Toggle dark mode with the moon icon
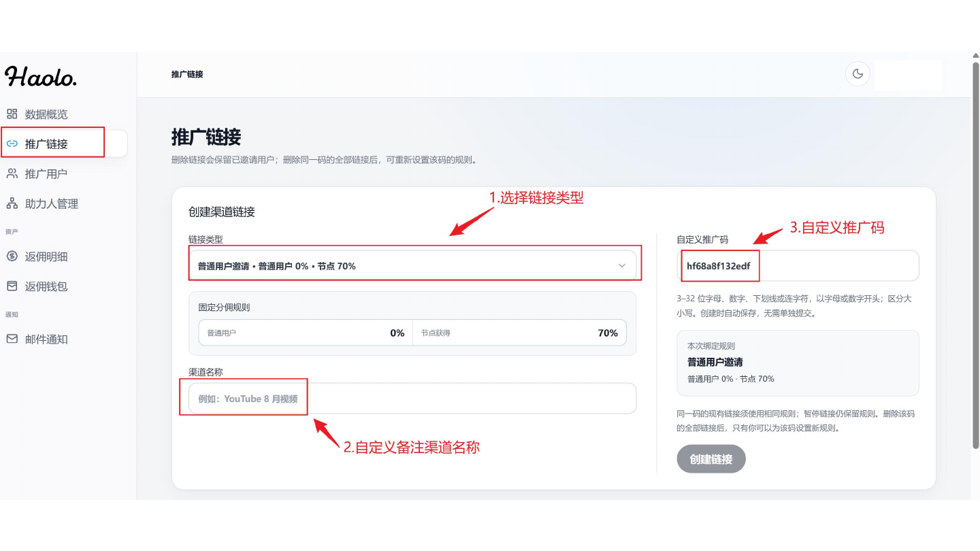This screenshot has height=551, width=980. point(857,73)
